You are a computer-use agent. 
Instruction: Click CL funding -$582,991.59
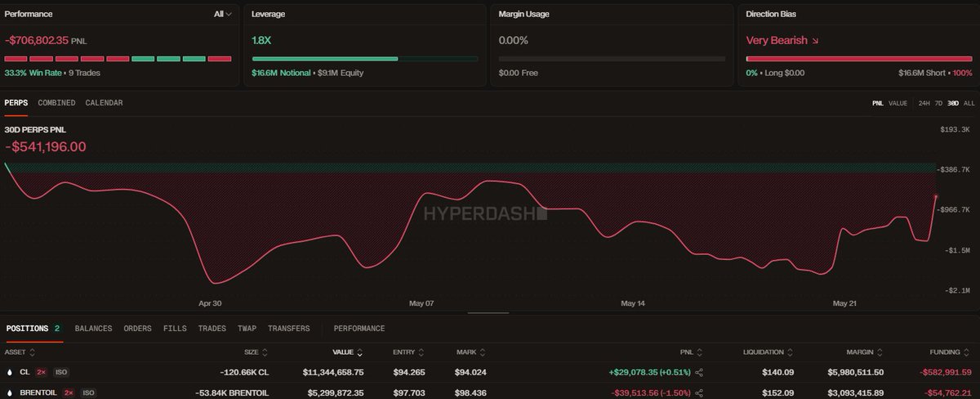(x=944, y=372)
